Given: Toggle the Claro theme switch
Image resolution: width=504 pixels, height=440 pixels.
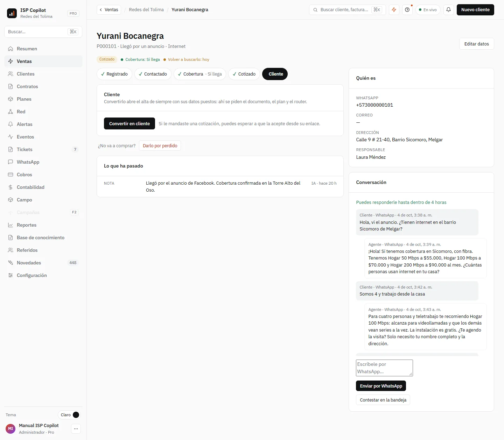Looking at the screenshot, I should pos(69,415).
